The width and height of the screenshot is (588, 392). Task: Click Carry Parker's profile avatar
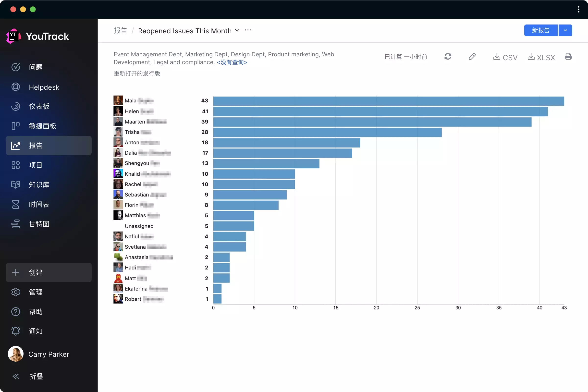(16, 354)
